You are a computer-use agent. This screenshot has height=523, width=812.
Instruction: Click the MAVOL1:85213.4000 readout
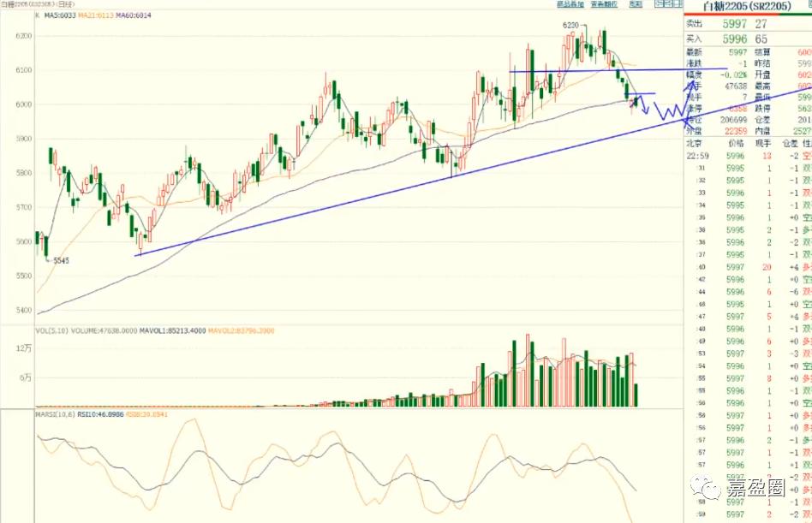click(172, 330)
